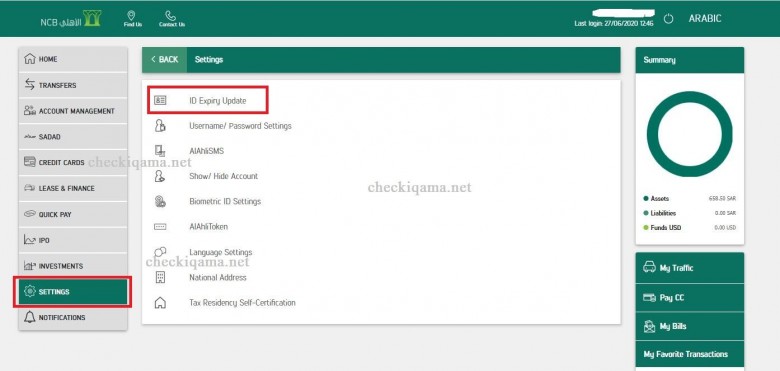The image size is (780, 371).
Task: Click the Language Settings speech bubble icon
Action: pos(160,252)
